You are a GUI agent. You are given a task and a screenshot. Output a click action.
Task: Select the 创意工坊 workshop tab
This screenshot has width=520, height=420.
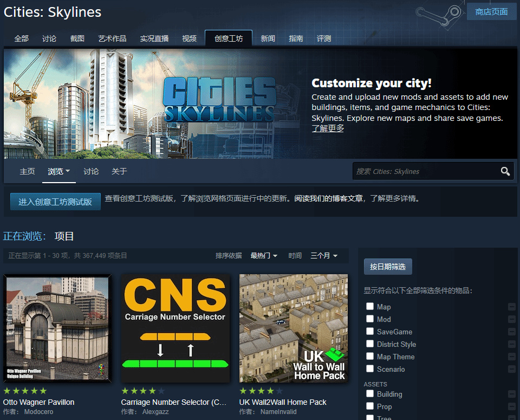click(229, 38)
